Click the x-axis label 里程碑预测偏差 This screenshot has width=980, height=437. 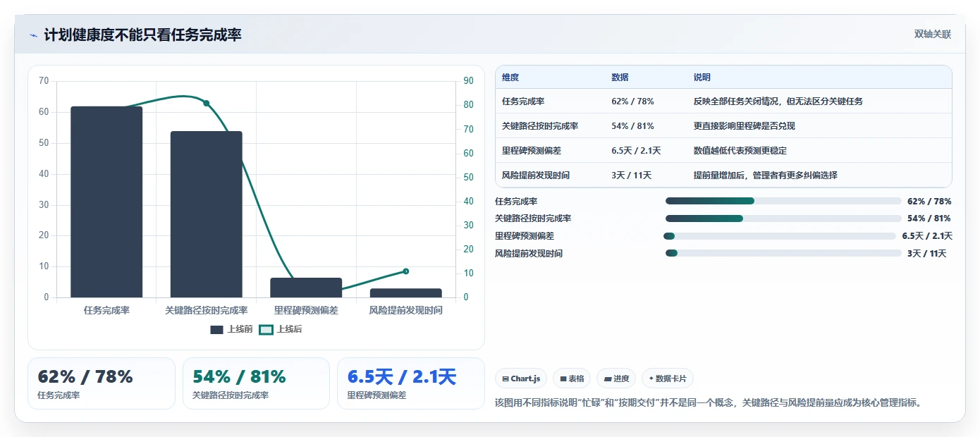tap(306, 310)
